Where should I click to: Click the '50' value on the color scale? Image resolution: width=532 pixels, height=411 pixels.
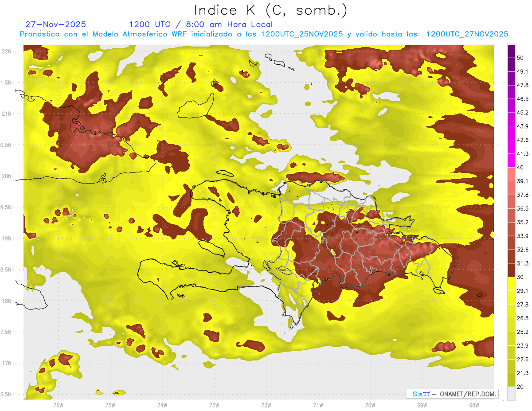click(x=521, y=58)
